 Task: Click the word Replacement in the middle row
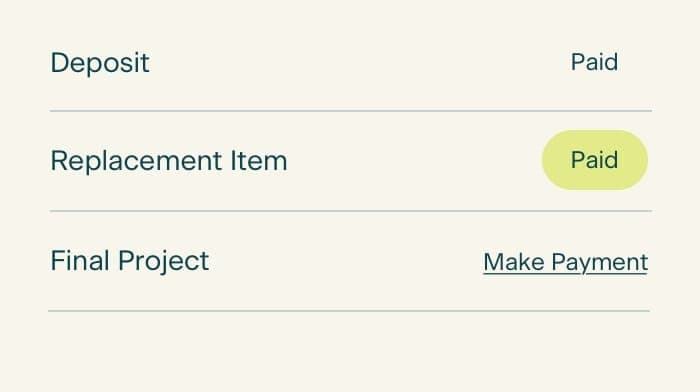pos(136,162)
